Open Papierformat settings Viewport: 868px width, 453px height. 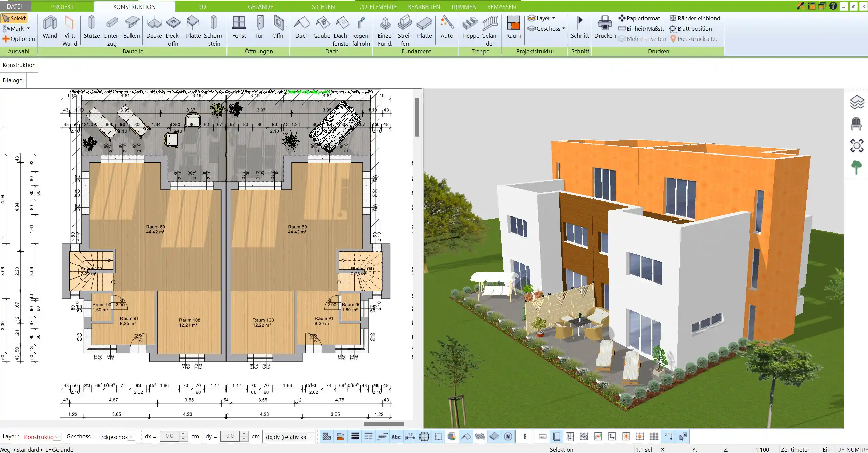pyautogui.click(x=639, y=18)
